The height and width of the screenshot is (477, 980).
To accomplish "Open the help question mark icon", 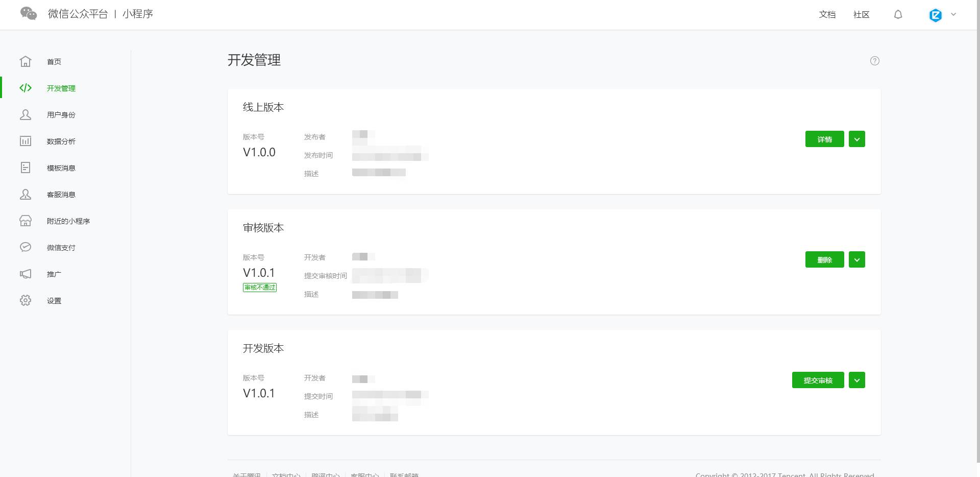I will pyautogui.click(x=874, y=61).
